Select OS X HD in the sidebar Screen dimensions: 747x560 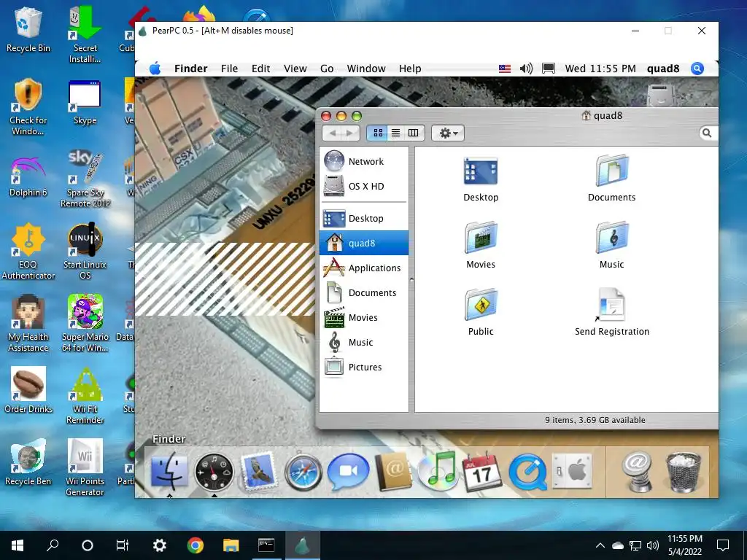(x=364, y=186)
